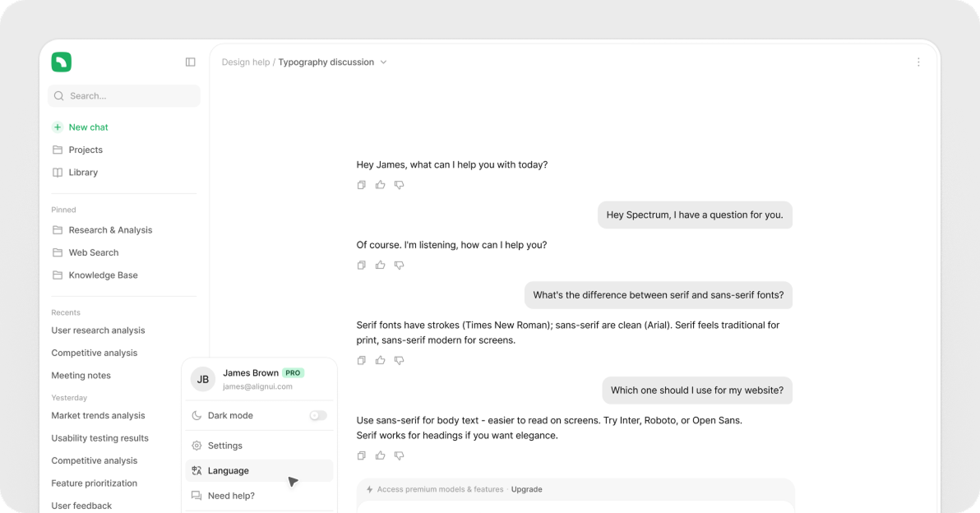The width and height of the screenshot is (980, 513).
Task: Click the Upgrade link
Action: tap(526, 489)
